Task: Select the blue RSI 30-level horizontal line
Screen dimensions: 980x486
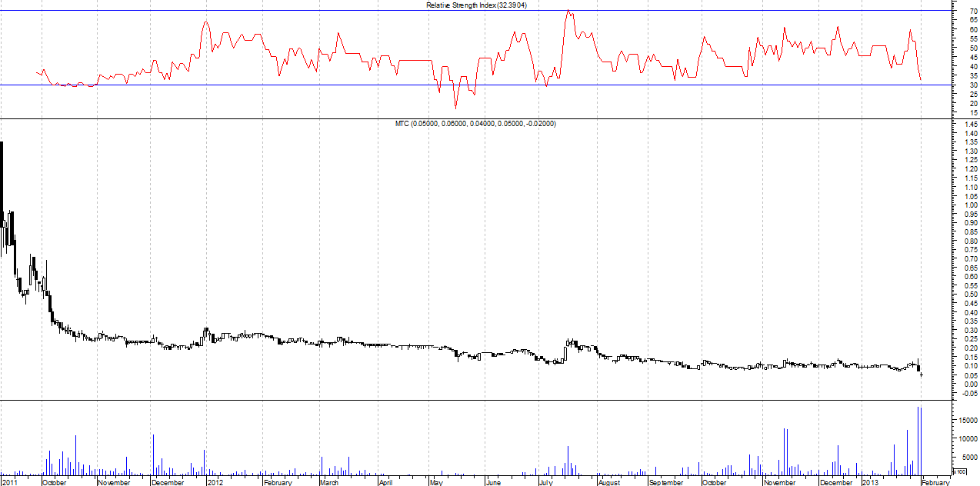Action: click(x=308, y=85)
